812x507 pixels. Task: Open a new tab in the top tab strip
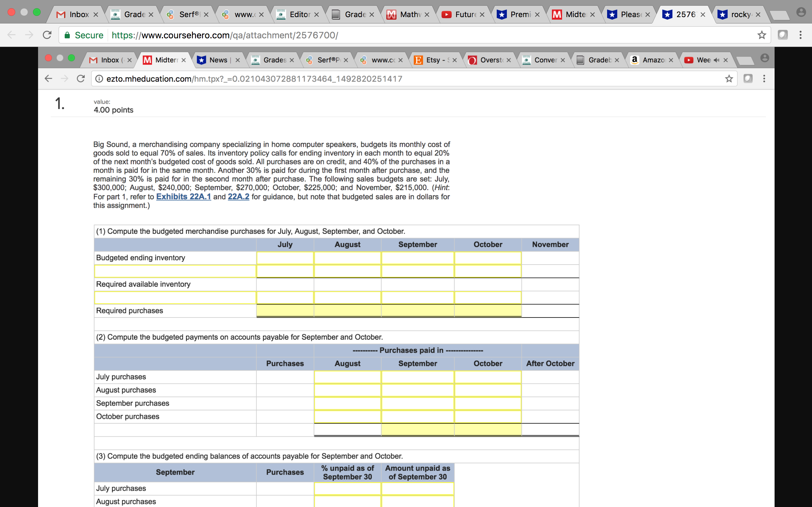pyautogui.click(x=779, y=15)
